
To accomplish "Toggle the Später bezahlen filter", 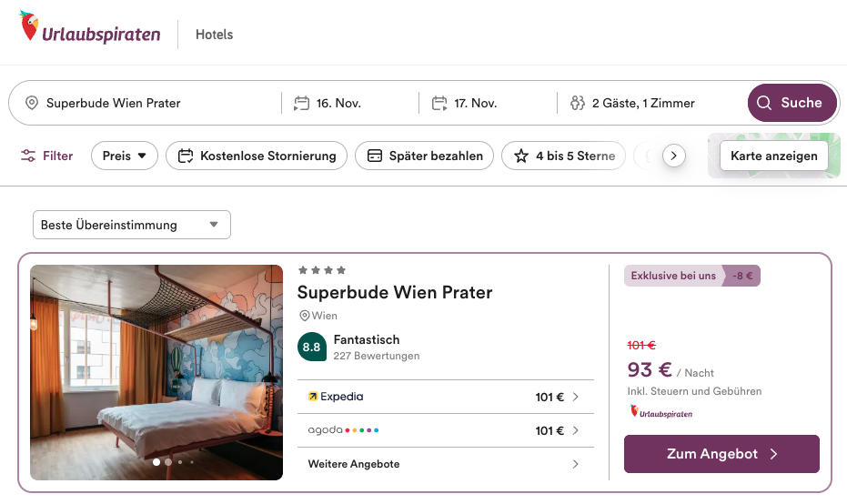I will click(x=424, y=156).
